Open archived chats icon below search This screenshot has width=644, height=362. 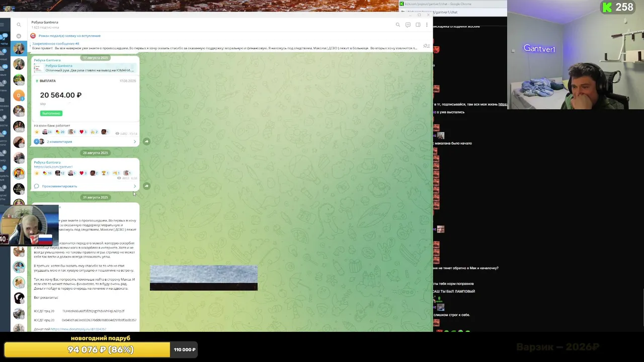(x=19, y=36)
